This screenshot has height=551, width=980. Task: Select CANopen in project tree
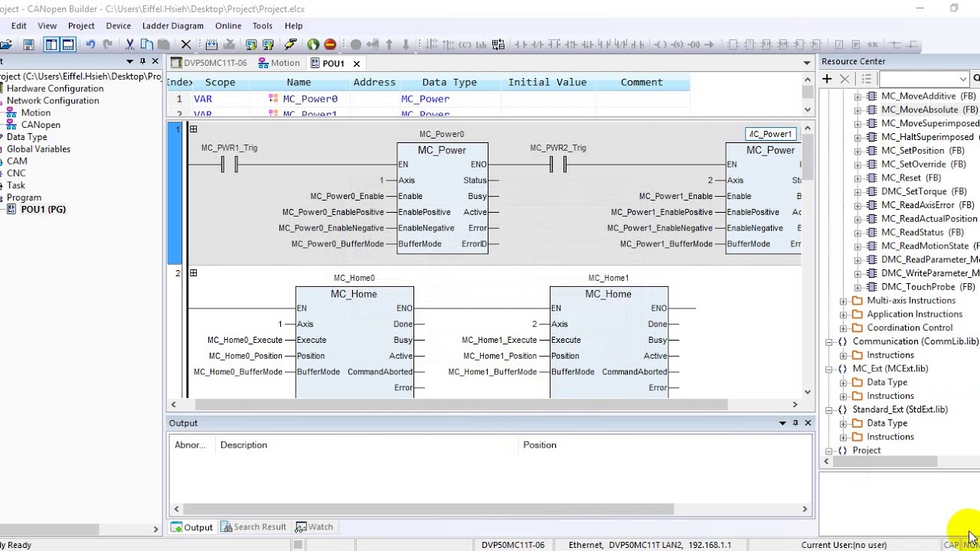41,125
